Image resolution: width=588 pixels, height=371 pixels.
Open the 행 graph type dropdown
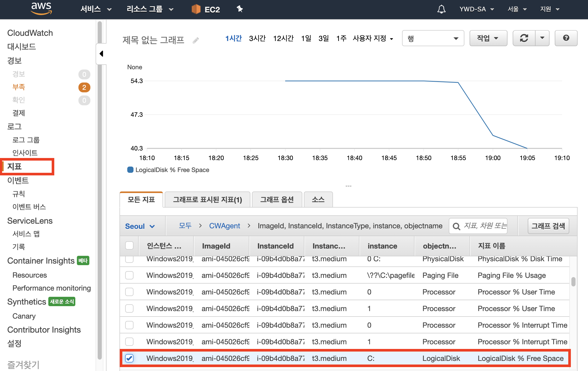[433, 38]
